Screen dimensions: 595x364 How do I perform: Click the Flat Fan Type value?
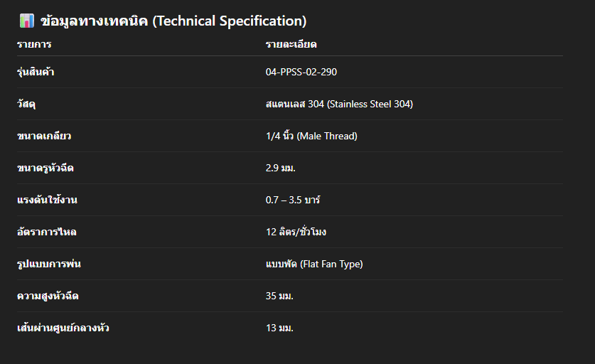pyautogui.click(x=314, y=264)
